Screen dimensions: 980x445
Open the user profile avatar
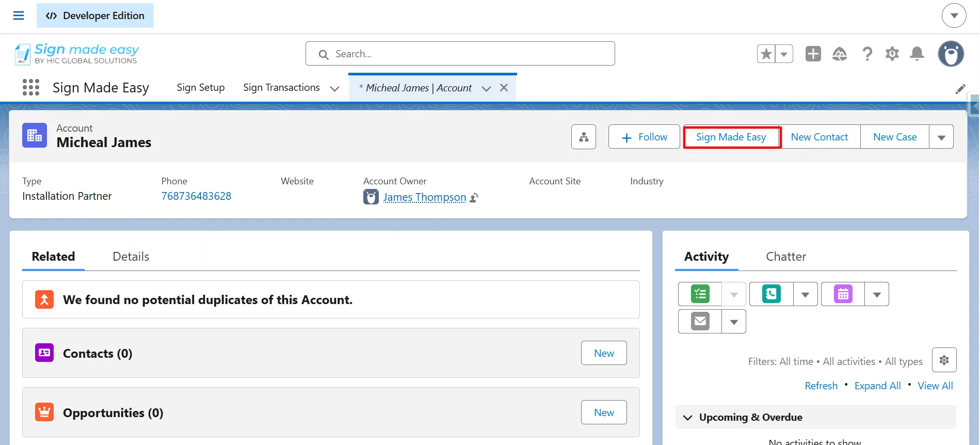point(951,54)
